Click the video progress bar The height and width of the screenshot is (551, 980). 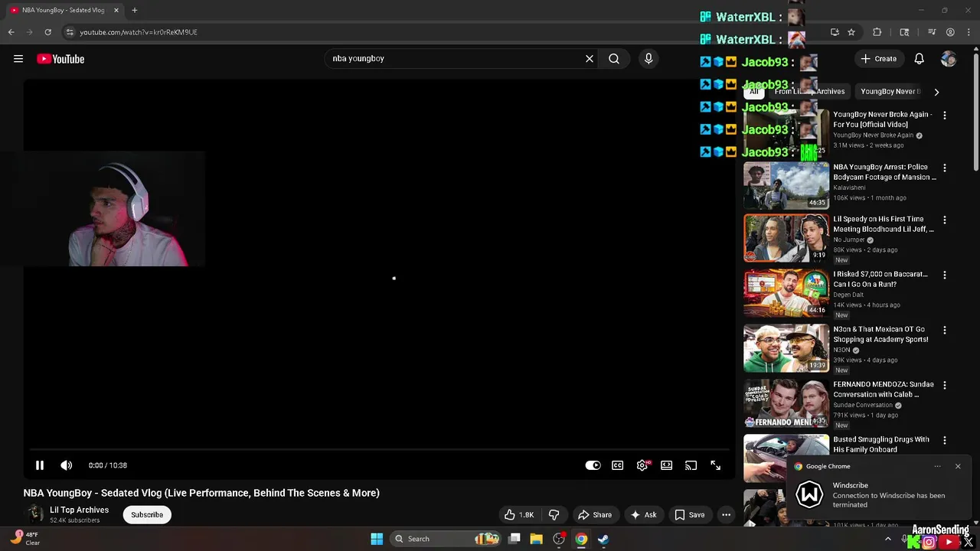pyautogui.click(x=379, y=450)
